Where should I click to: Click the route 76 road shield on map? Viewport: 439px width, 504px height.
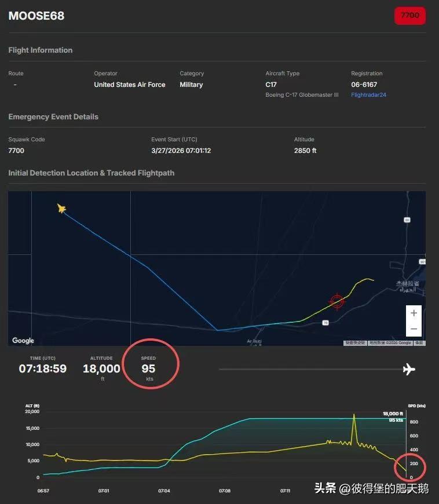(x=325, y=323)
